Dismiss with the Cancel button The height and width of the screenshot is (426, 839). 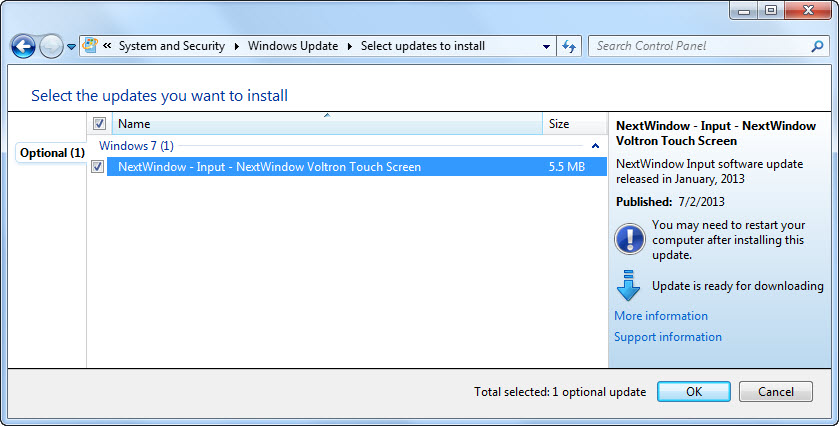776,391
